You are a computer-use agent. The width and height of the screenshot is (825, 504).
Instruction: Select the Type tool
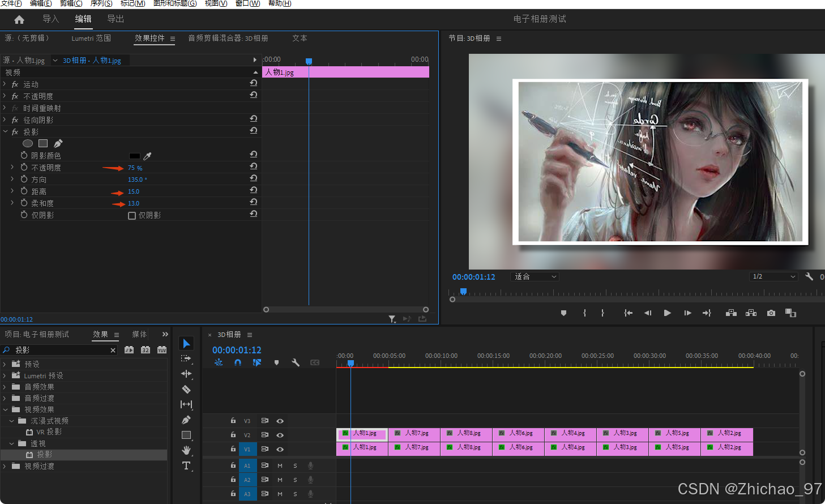point(186,465)
